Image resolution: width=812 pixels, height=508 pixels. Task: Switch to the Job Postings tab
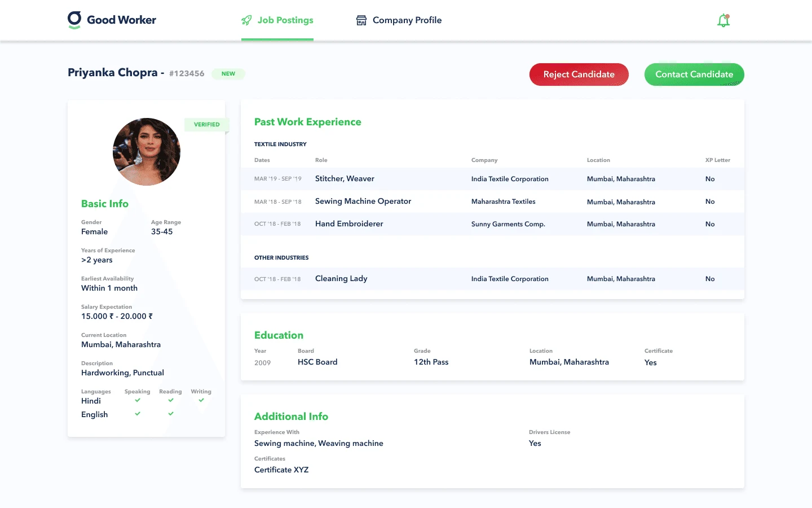[x=277, y=20]
